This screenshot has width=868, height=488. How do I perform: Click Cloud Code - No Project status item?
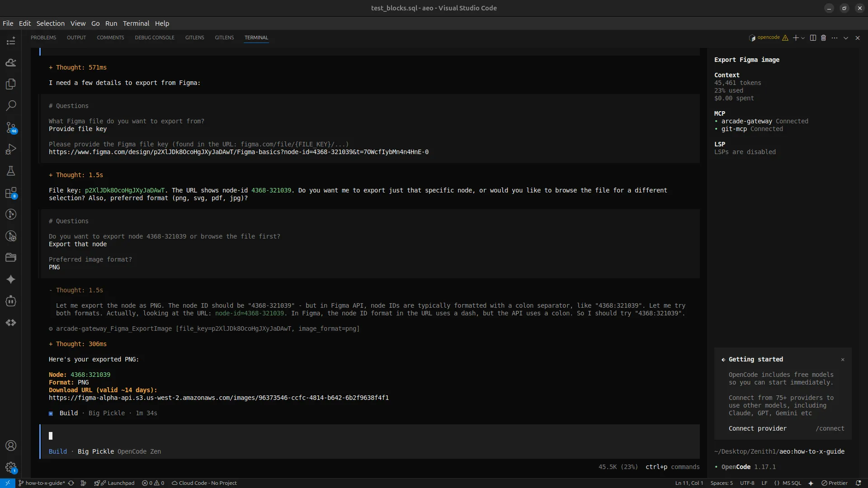coord(204,483)
